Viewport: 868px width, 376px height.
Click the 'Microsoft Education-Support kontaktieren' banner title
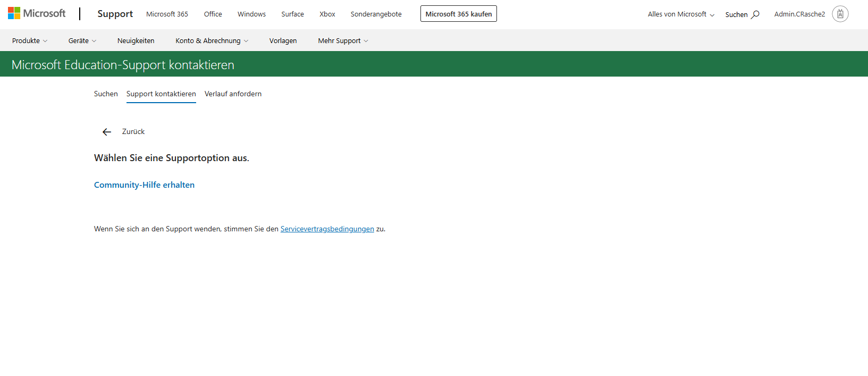click(123, 65)
